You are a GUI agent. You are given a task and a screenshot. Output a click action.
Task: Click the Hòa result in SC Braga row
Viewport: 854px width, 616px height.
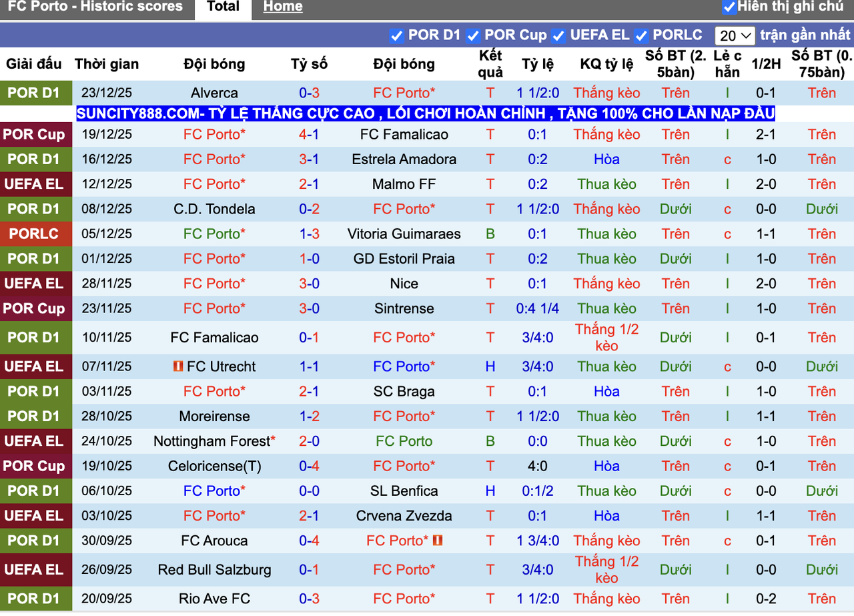click(606, 391)
